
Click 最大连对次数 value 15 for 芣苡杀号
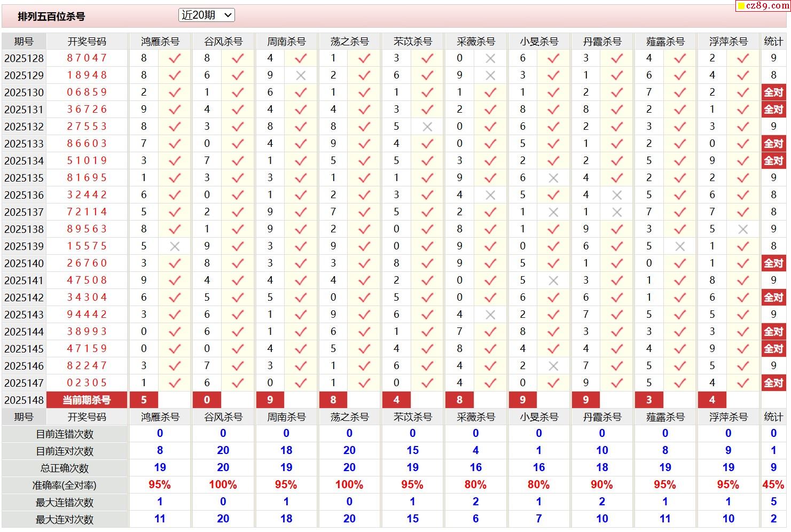click(x=412, y=519)
